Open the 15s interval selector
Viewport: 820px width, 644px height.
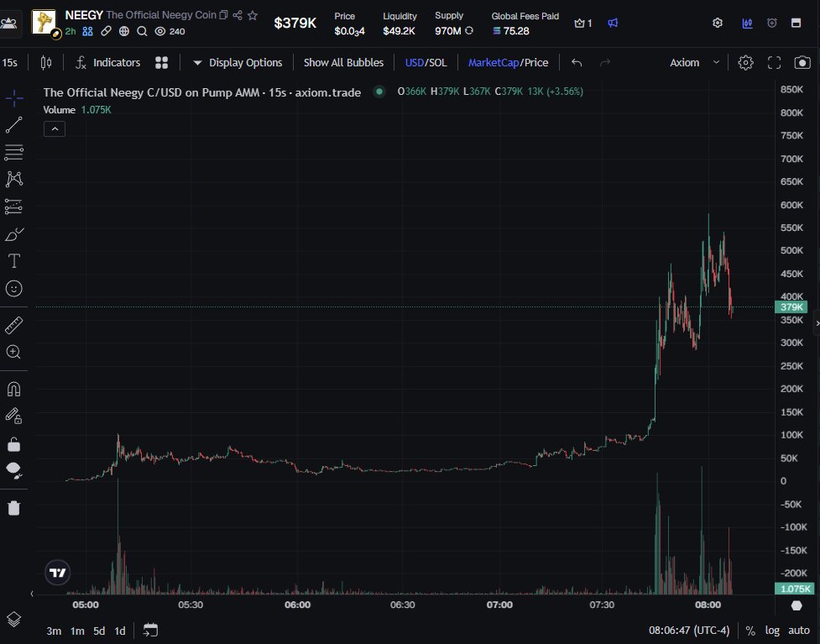point(10,63)
